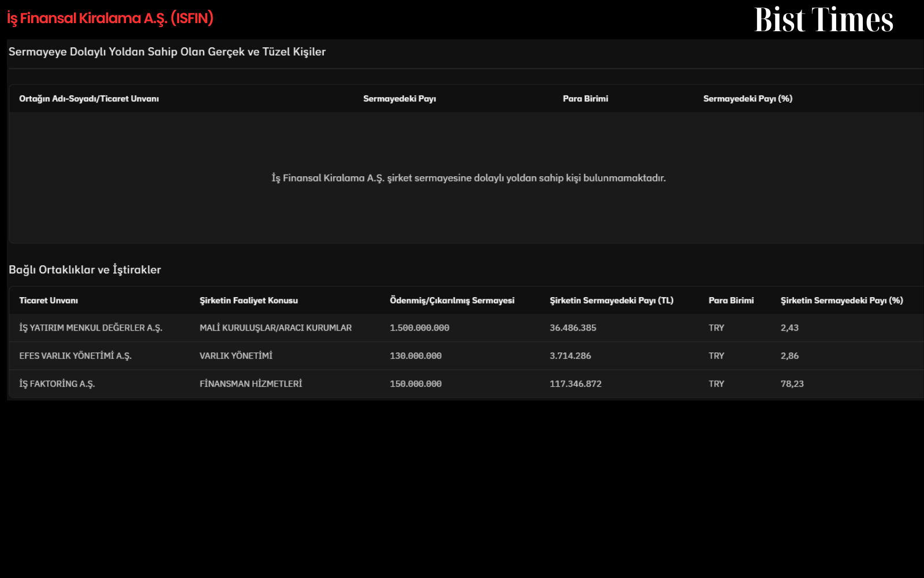Open the EFES VARLIK YÖNETİMİ A.Ş. row

click(x=466, y=356)
